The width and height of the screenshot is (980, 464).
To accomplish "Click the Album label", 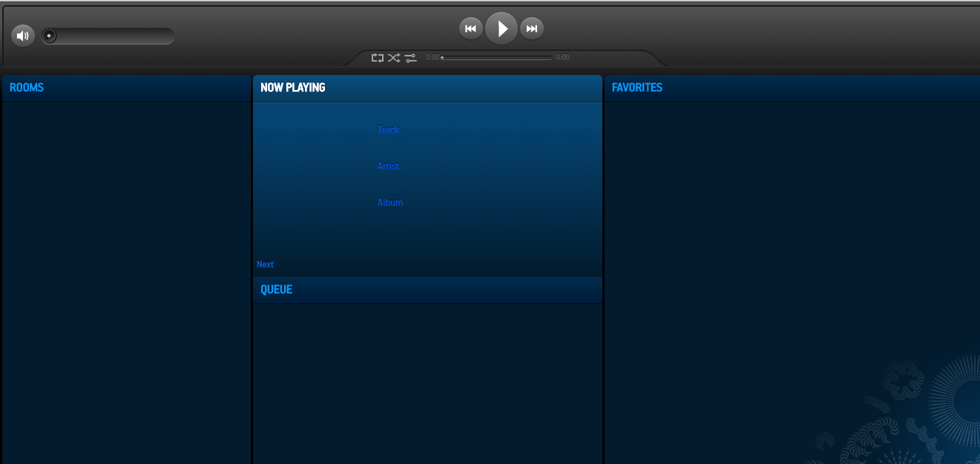I will coord(390,203).
